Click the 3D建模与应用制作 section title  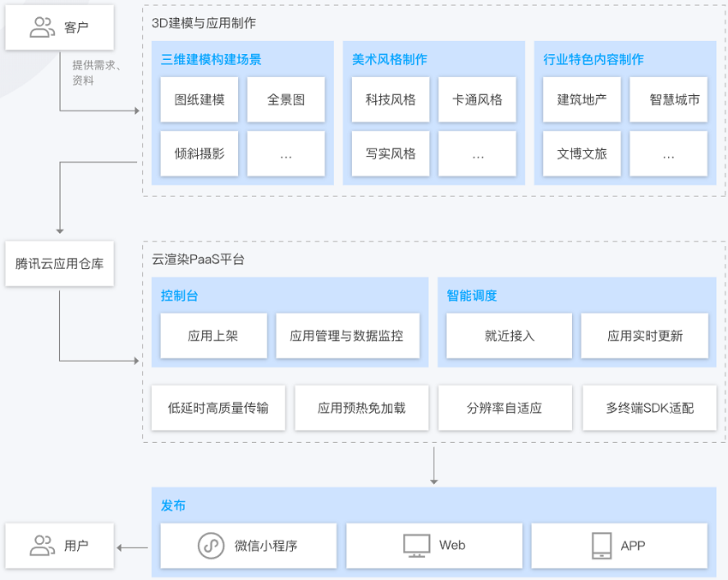pyautogui.click(x=204, y=23)
